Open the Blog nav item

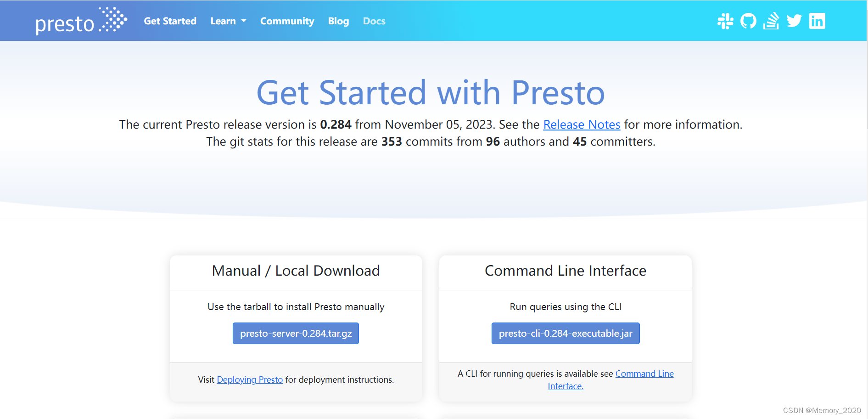click(338, 21)
